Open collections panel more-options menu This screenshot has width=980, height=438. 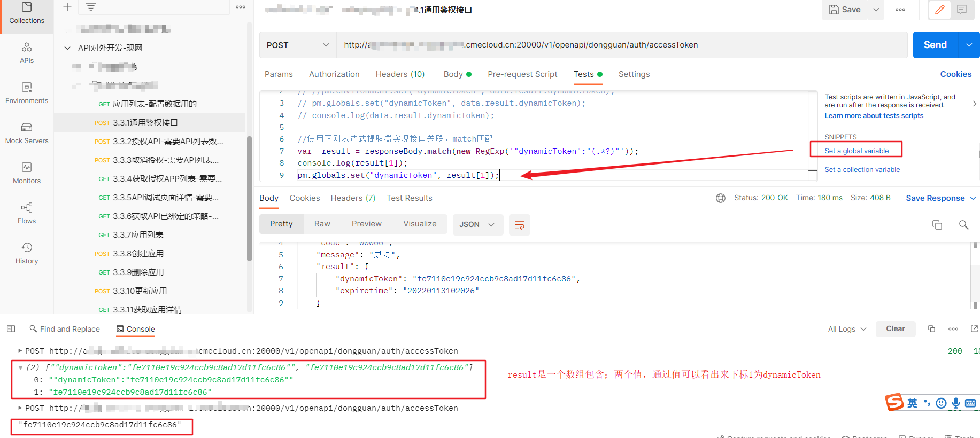click(241, 7)
